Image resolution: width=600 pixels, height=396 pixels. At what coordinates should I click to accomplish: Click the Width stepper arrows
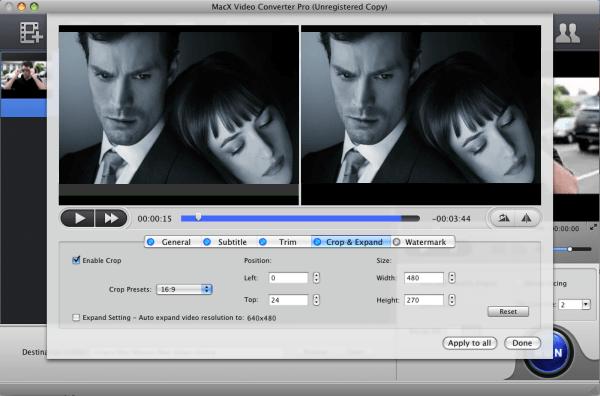(x=452, y=278)
